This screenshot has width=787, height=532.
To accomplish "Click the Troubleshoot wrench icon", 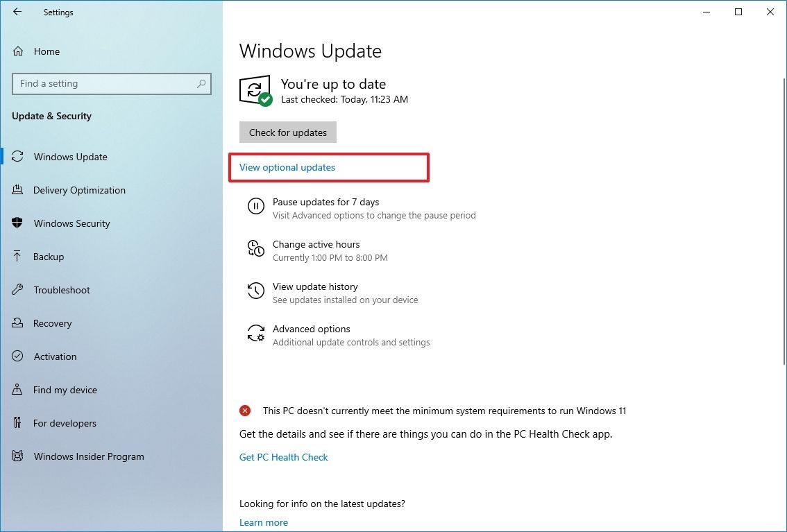I will 17,289.
